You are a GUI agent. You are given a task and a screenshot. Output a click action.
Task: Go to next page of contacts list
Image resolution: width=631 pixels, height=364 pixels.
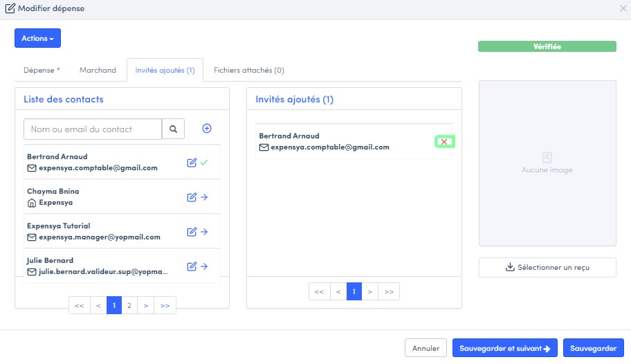point(146,306)
